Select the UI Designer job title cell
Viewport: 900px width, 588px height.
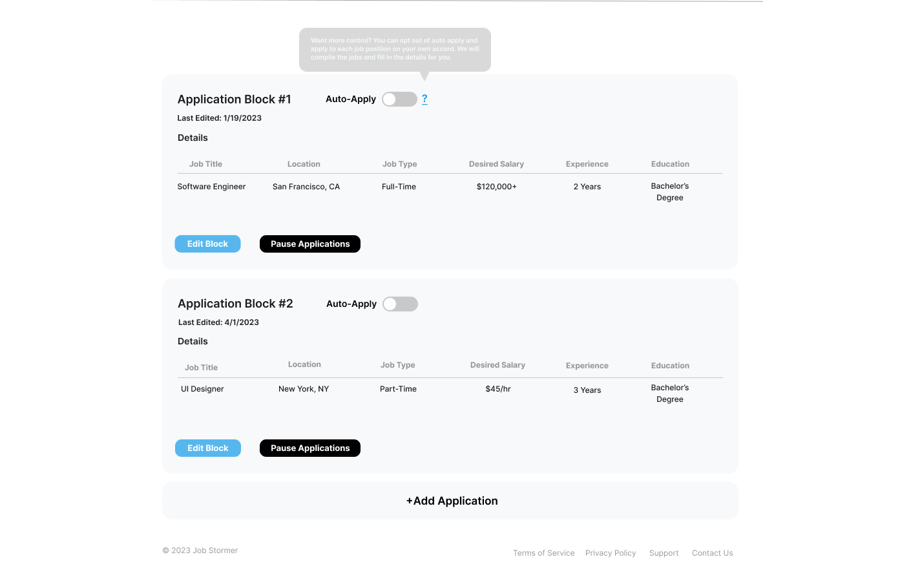pos(202,389)
